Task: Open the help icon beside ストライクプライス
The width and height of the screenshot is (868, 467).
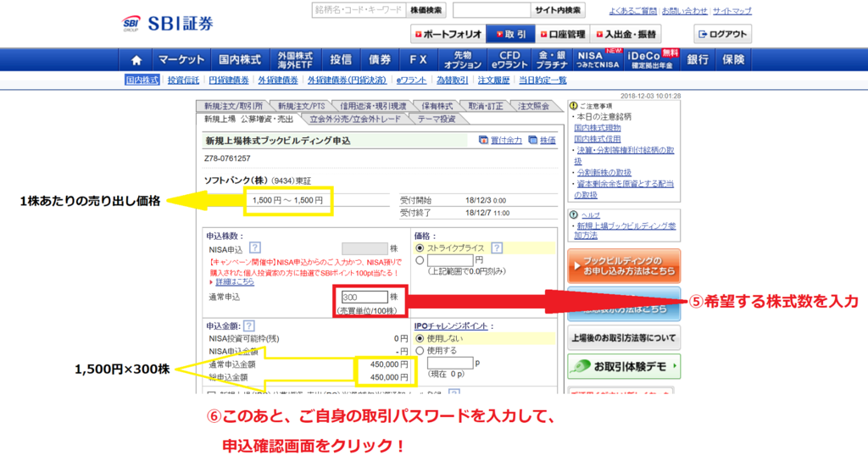Action: 497,247
